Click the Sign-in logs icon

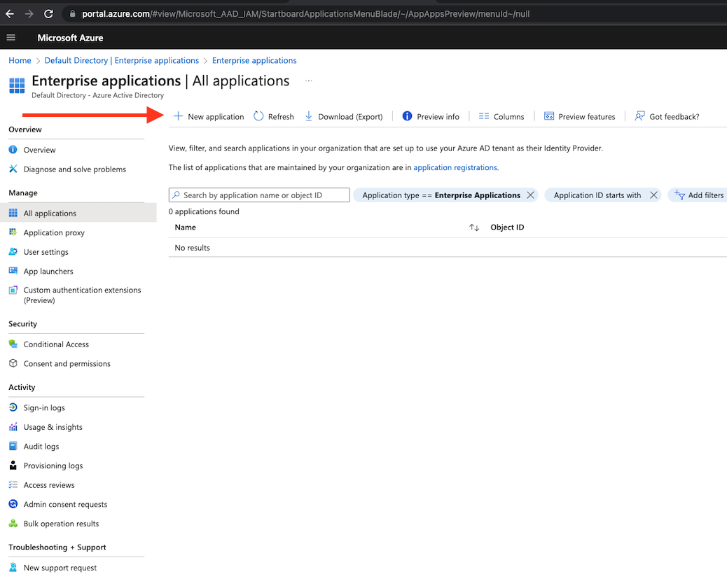(x=13, y=407)
